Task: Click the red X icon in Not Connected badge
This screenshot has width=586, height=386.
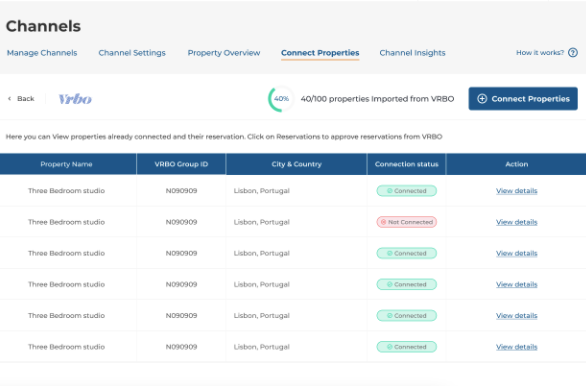Action: (383, 222)
